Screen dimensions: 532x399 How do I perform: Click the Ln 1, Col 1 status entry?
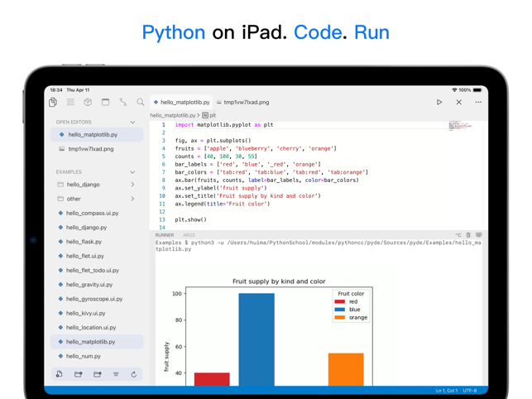point(447,391)
